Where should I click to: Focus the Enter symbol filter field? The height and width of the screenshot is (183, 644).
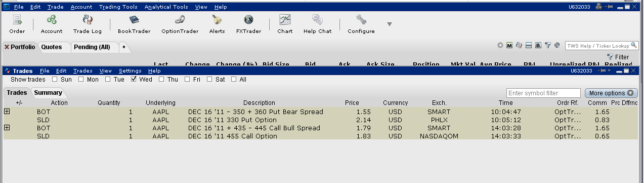pyautogui.click(x=543, y=93)
